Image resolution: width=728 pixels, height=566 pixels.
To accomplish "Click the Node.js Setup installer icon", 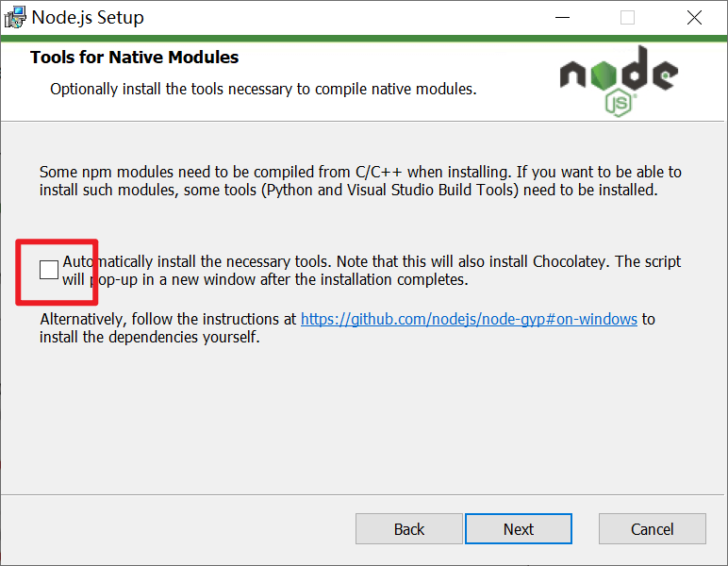I will click(14, 17).
